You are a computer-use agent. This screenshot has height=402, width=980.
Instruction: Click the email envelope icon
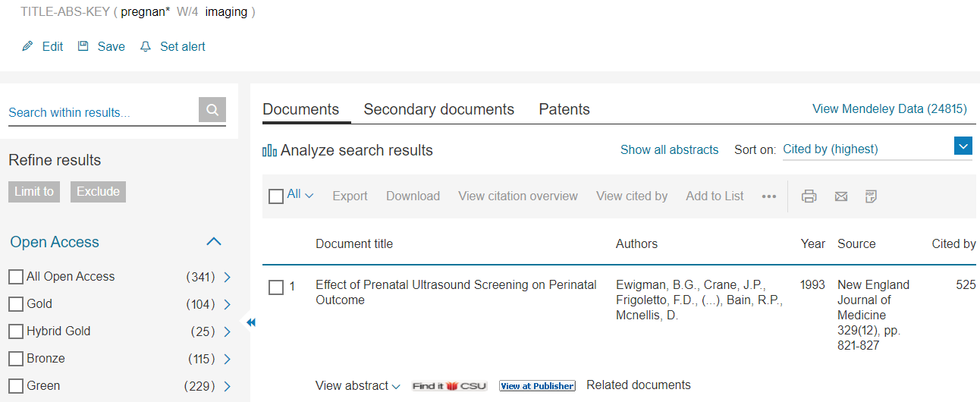(x=840, y=196)
